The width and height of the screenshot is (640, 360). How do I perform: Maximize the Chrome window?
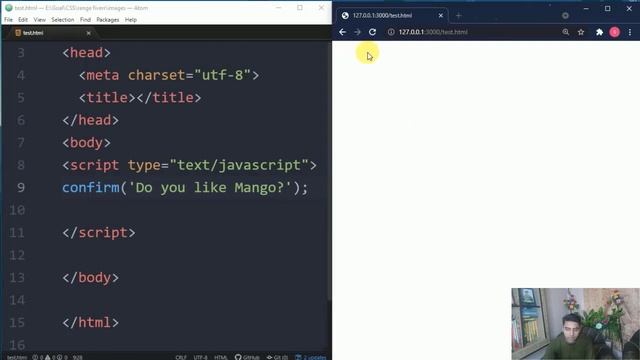click(608, 8)
